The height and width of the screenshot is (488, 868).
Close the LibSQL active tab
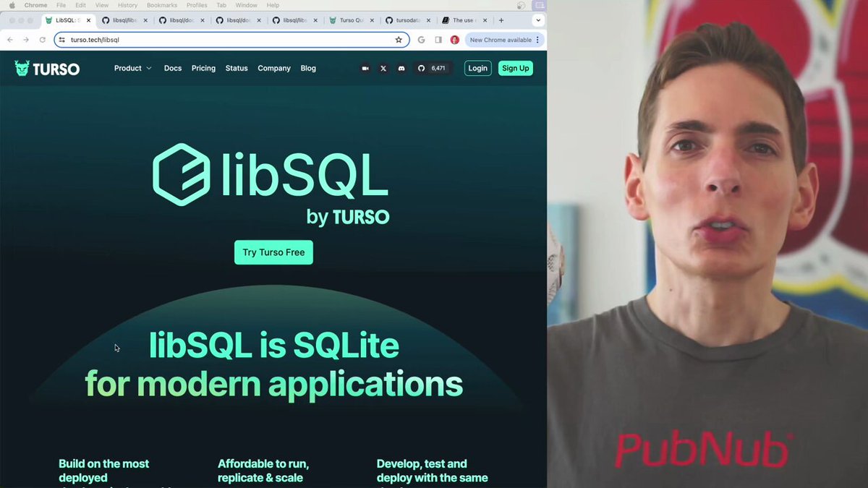[x=89, y=20]
